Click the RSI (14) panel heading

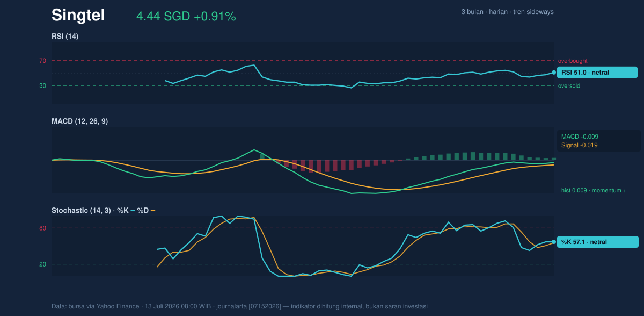65,36
